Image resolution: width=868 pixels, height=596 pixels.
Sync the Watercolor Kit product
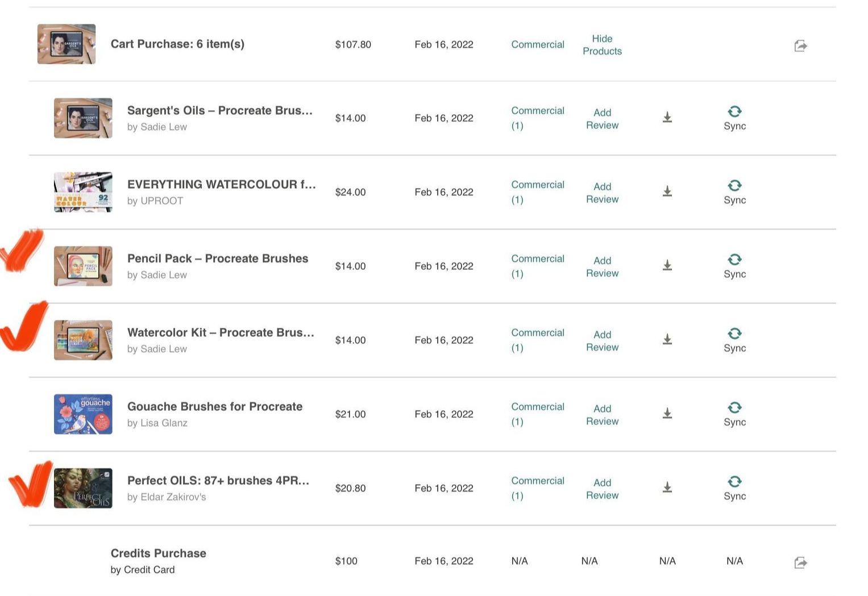[x=734, y=340]
